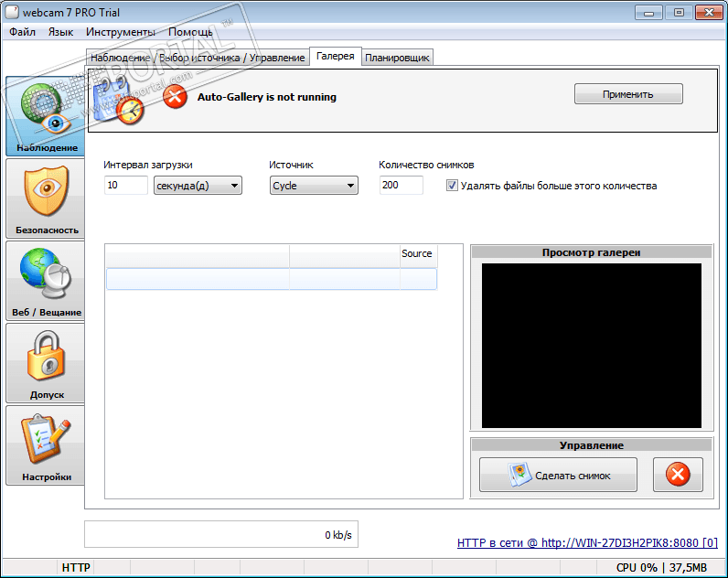Click the HTTP status bar entry
The height and width of the screenshot is (578, 728).
pyautogui.click(x=76, y=567)
